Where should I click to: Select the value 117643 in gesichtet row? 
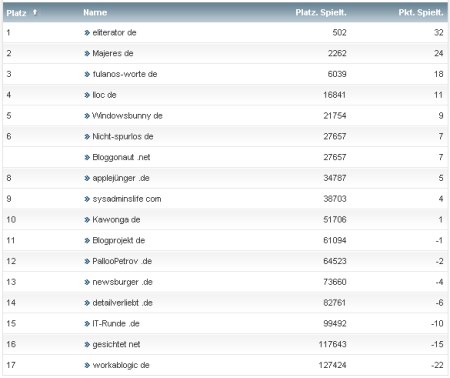(332, 344)
